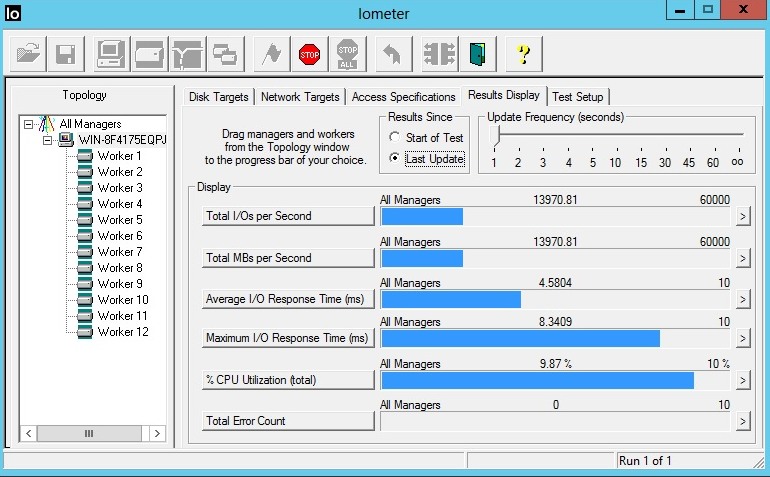Click topology horizontal scrollbar thumb

tap(89, 433)
